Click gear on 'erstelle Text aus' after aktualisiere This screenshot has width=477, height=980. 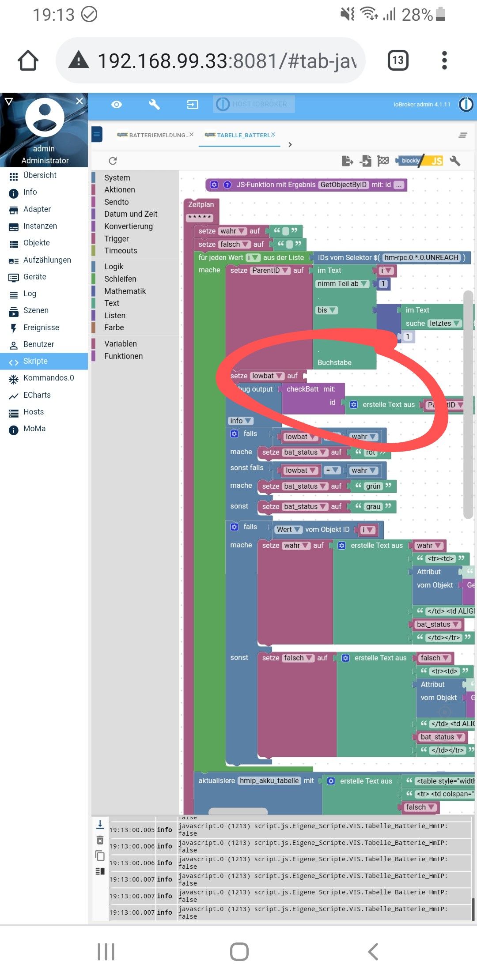(331, 781)
